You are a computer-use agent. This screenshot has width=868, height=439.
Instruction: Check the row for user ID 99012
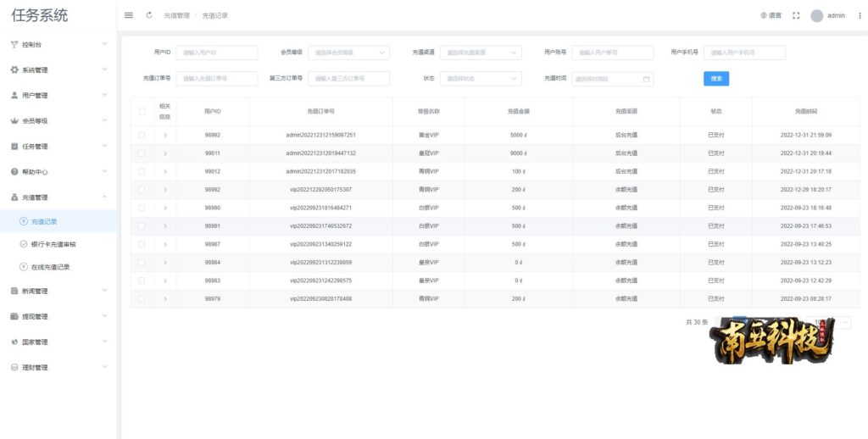click(x=142, y=171)
